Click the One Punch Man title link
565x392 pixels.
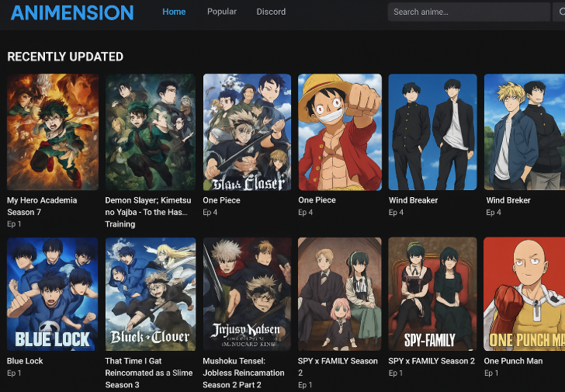[513, 361]
